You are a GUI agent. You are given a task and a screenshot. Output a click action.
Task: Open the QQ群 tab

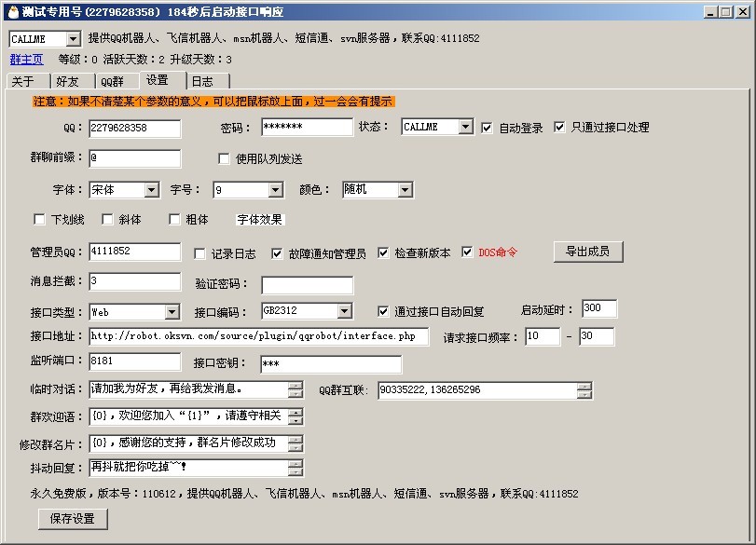coord(112,81)
